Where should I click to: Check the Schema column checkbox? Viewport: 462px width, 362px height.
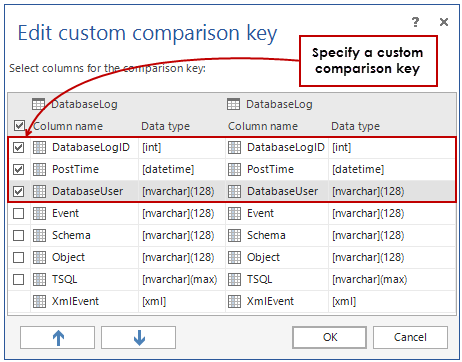pos(18,235)
